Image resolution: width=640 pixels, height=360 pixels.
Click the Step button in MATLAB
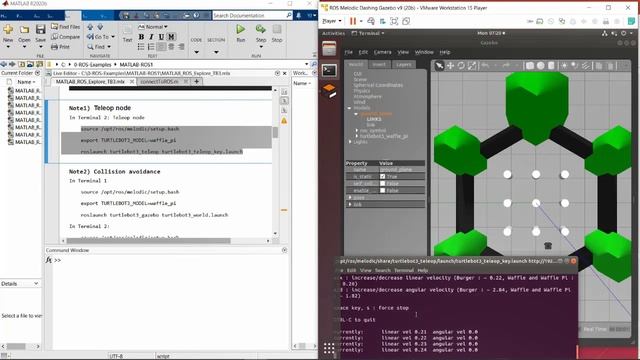tap(260, 33)
